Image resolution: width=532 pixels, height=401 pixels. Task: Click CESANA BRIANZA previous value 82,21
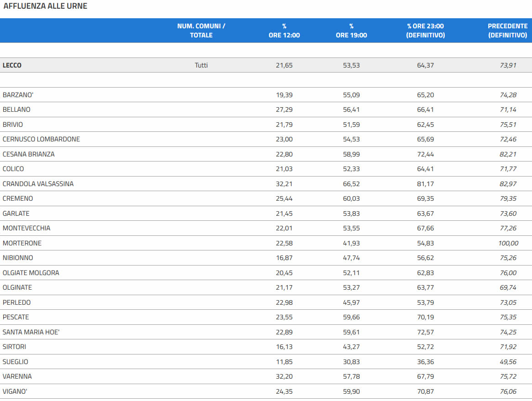pyautogui.click(x=508, y=154)
